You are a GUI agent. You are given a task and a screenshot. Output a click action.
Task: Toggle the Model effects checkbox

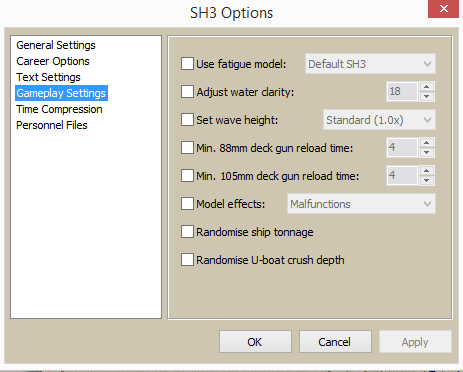pyautogui.click(x=187, y=203)
